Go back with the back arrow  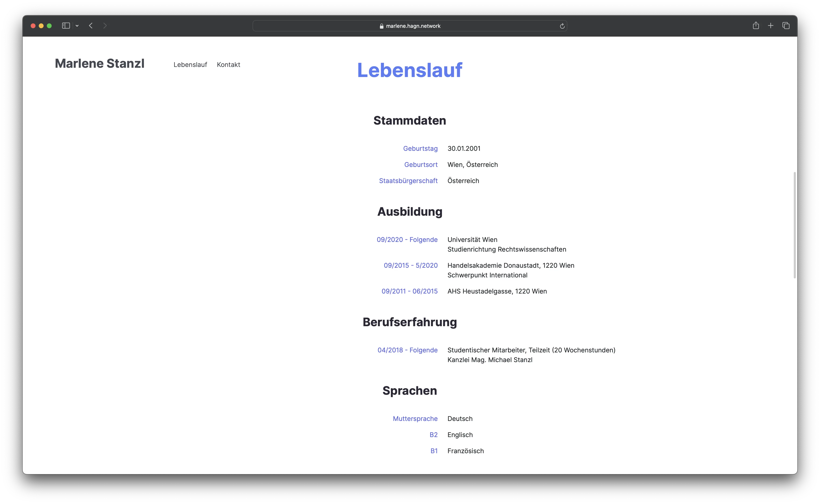91,26
